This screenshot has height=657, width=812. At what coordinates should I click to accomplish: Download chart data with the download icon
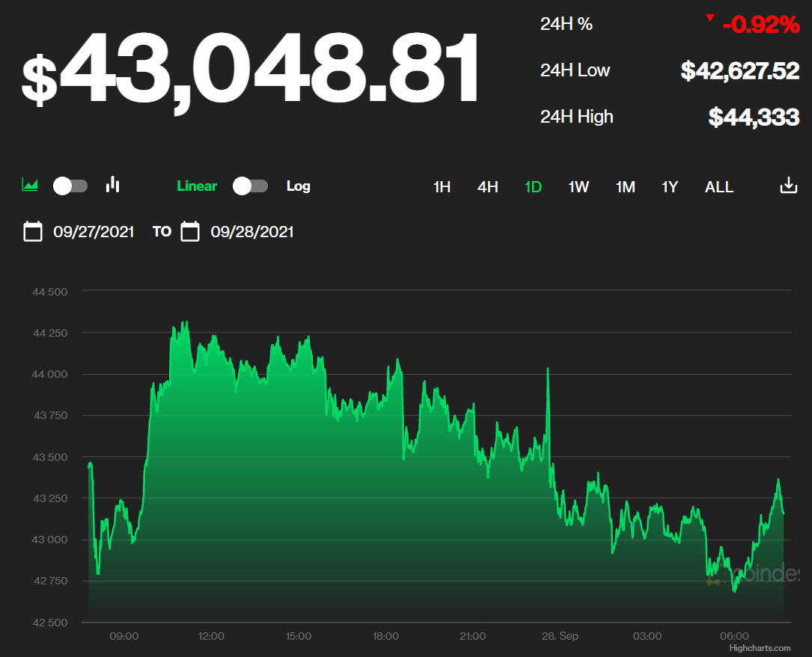(788, 186)
